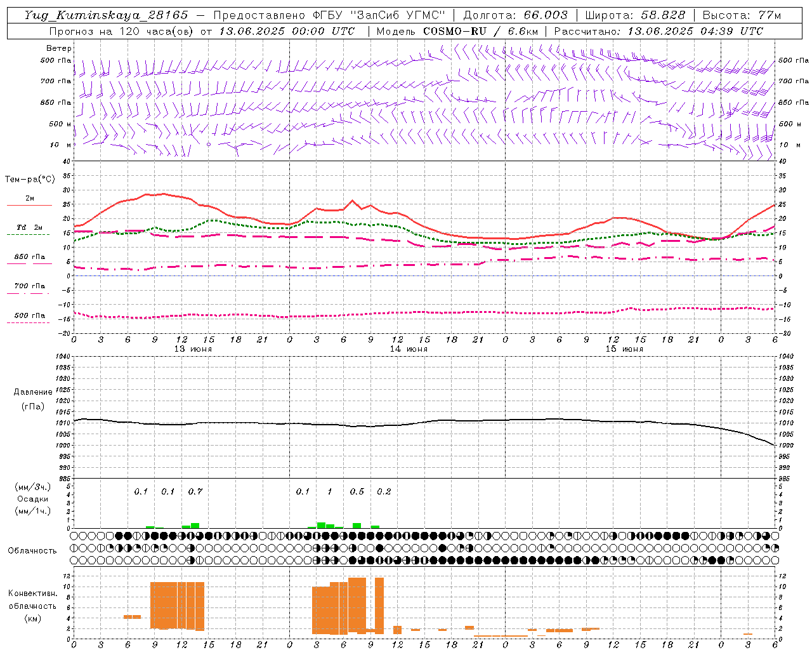
Task: Click the 850 гПа temperature legend label
Action: pos(29,257)
